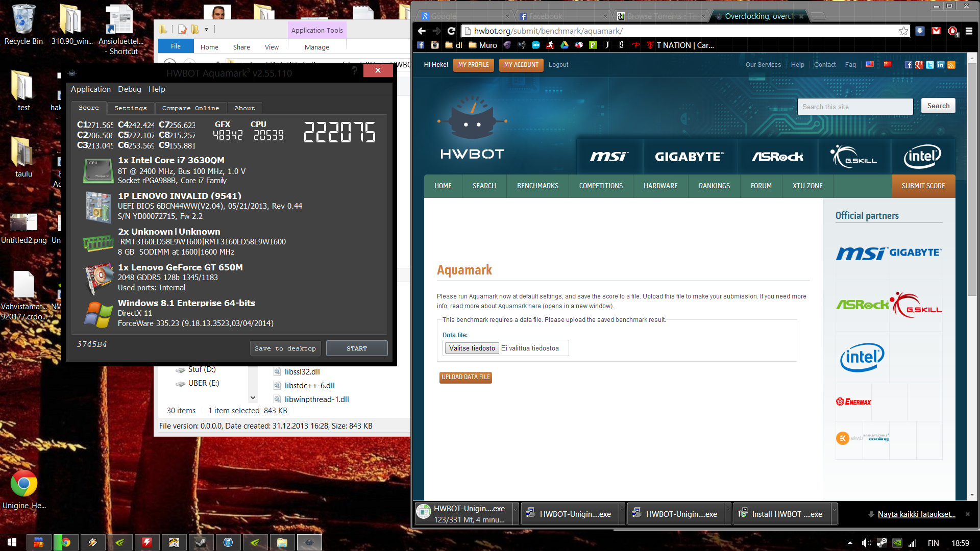Screen dimensions: 980x551
Task: Open MY ACCOUNT on HWBOT
Action: (521, 65)
